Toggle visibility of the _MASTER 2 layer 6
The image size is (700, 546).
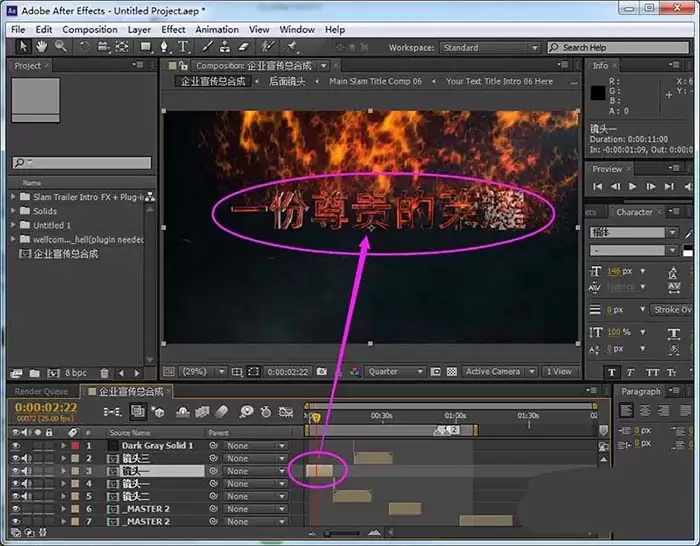[x=16, y=509]
